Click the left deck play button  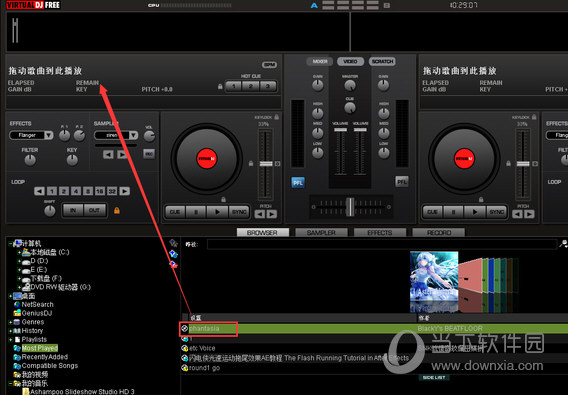[x=217, y=212]
